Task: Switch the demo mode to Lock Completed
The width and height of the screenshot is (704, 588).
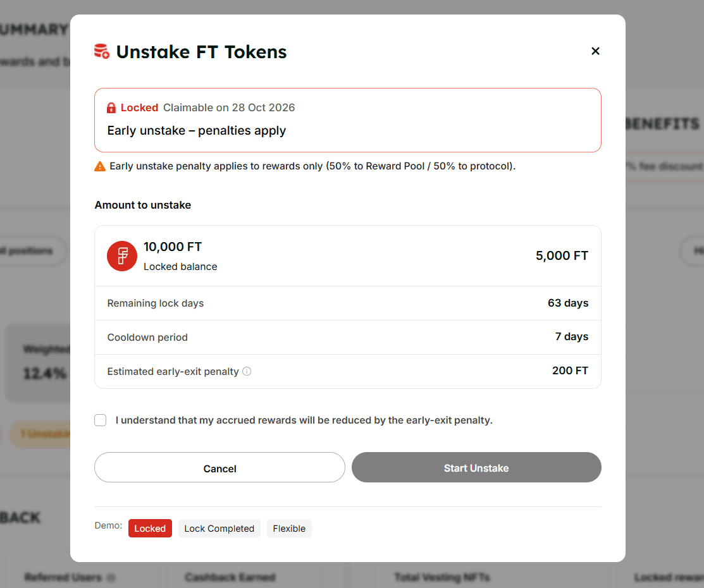Action: pos(219,528)
